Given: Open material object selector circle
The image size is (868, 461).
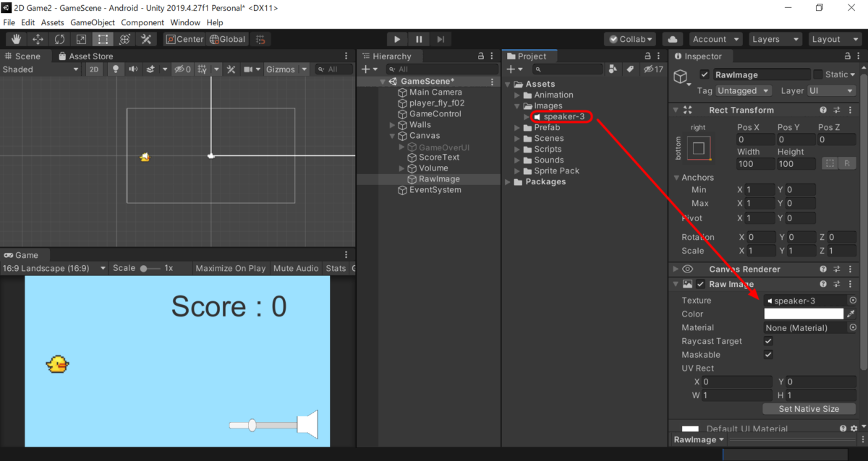Looking at the screenshot, I should pyautogui.click(x=852, y=328).
